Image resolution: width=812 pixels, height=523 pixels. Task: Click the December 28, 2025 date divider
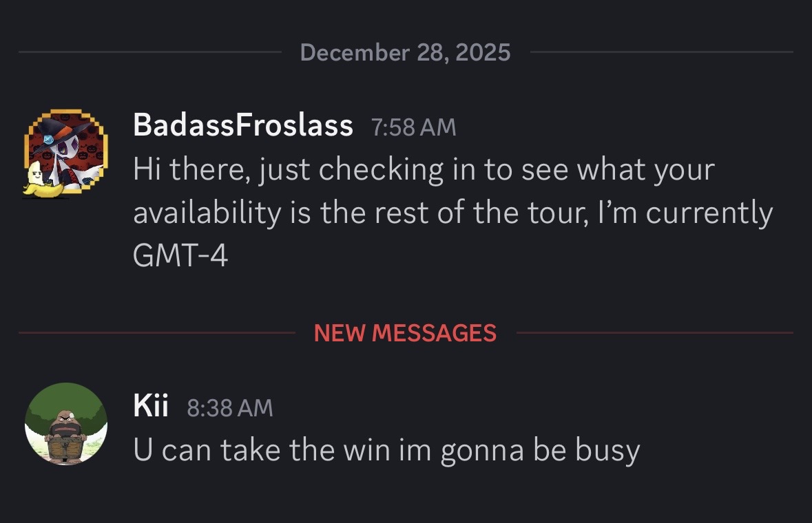coord(406,52)
